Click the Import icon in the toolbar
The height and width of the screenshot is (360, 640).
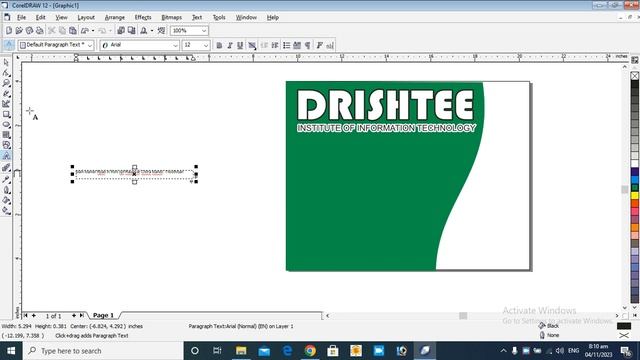[x=121, y=31]
